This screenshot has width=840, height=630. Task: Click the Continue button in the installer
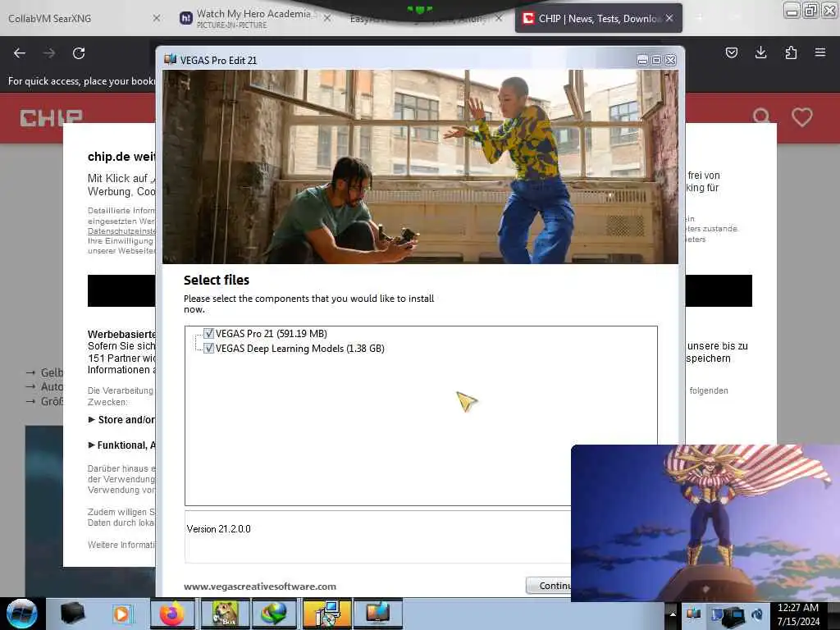coord(549,586)
